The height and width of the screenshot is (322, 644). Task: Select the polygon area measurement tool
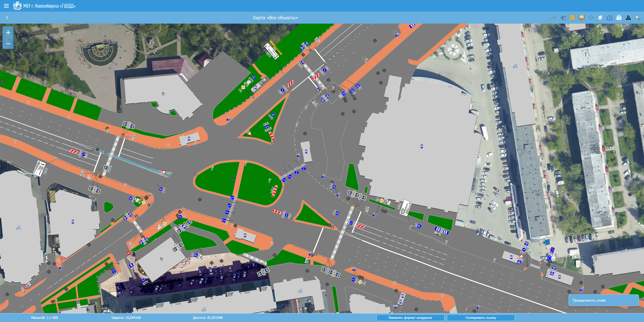coord(563,18)
